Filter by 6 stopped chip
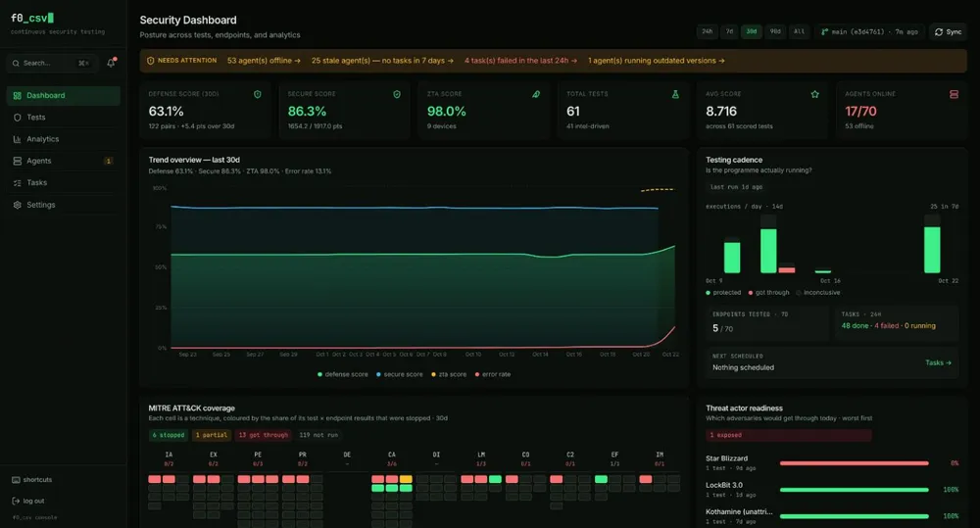The width and height of the screenshot is (980, 528). 169,435
